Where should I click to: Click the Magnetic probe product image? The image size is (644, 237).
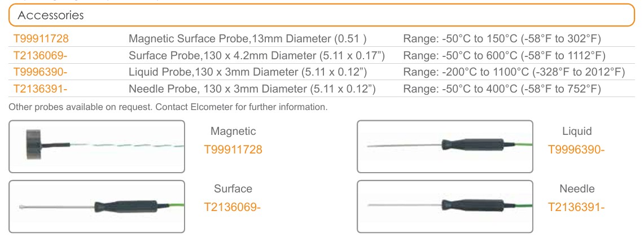tap(97, 146)
